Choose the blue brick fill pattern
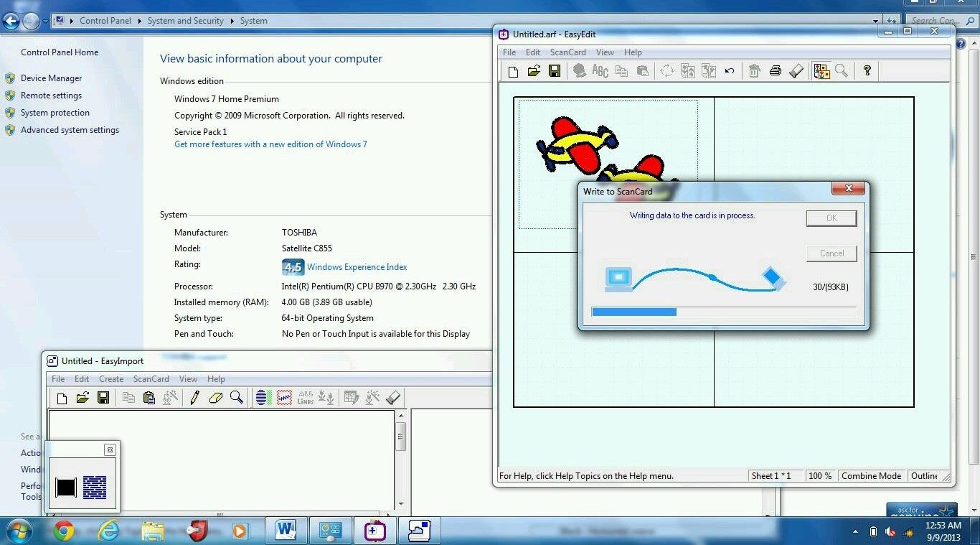980x545 pixels. (95, 488)
